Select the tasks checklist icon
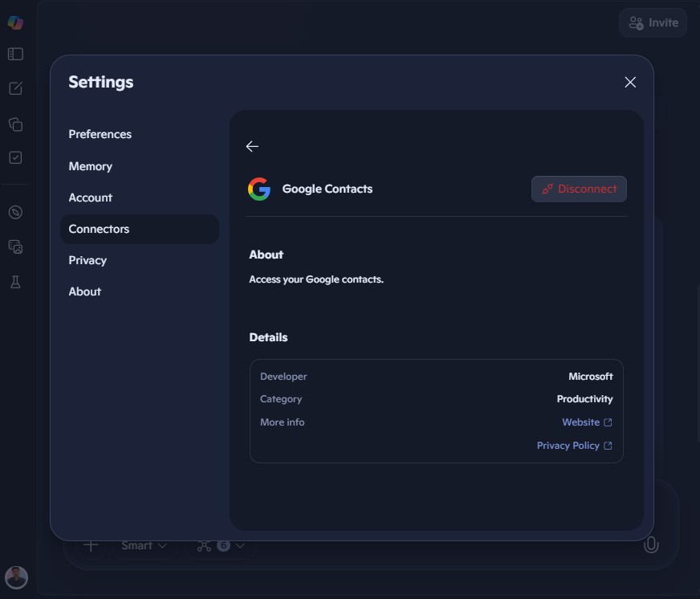This screenshot has width=700, height=599. click(14, 157)
